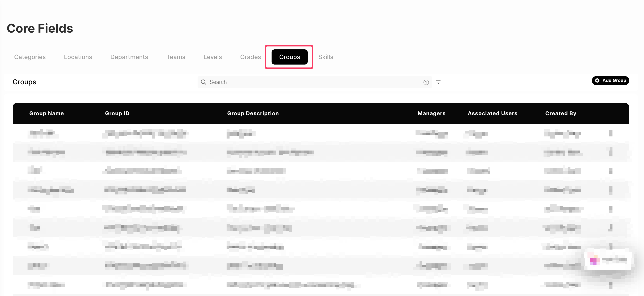Image resolution: width=644 pixels, height=296 pixels.
Task: Click the floating chat widget in the corner
Action: click(608, 260)
